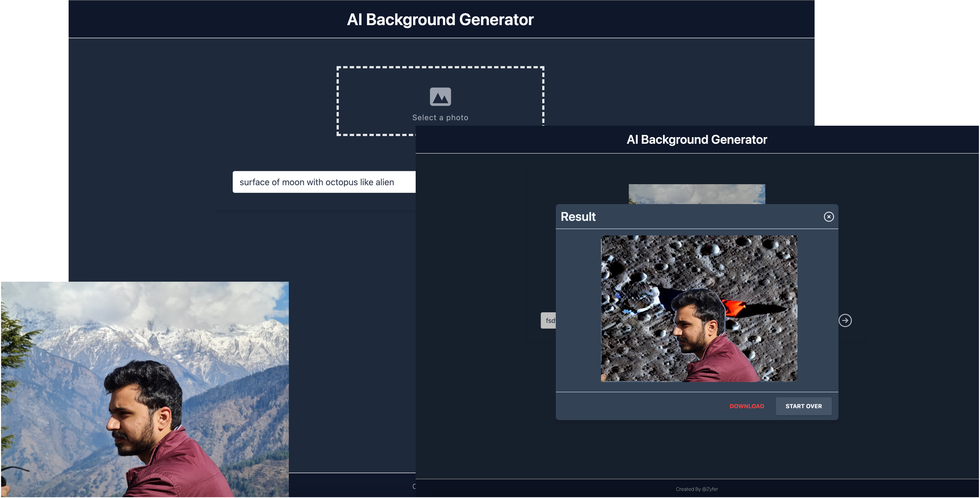Click DOWNLOAD to save the result

pyautogui.click(x=747, y=406)
